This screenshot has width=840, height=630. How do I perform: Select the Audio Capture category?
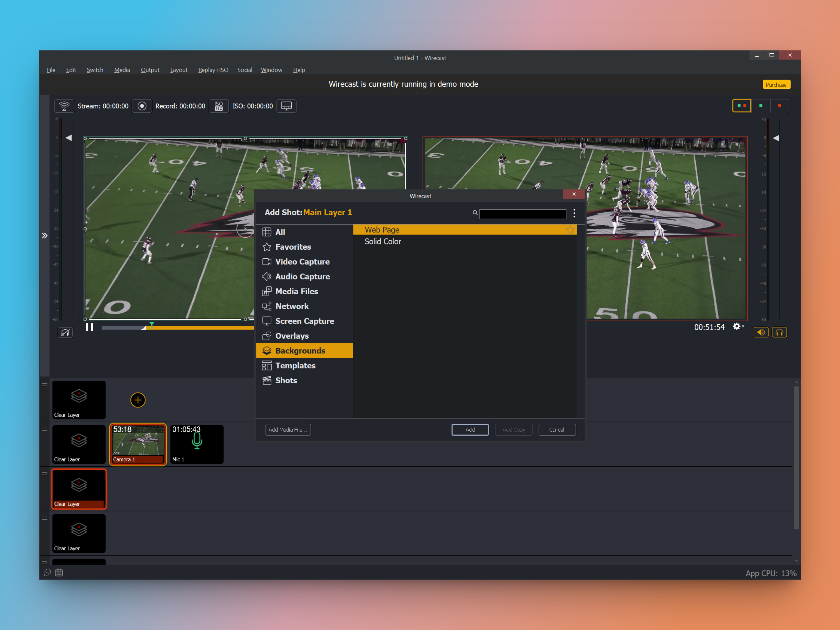tap(304, 276)
